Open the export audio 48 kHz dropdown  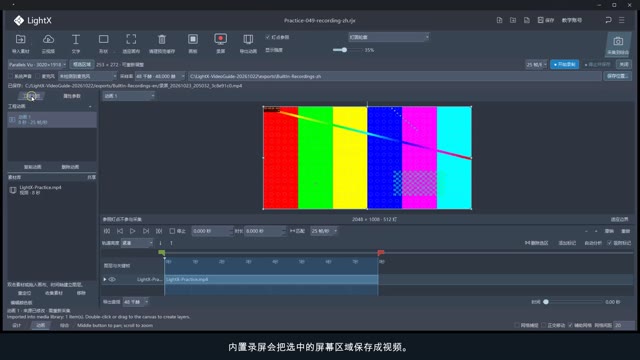[136, 302]
